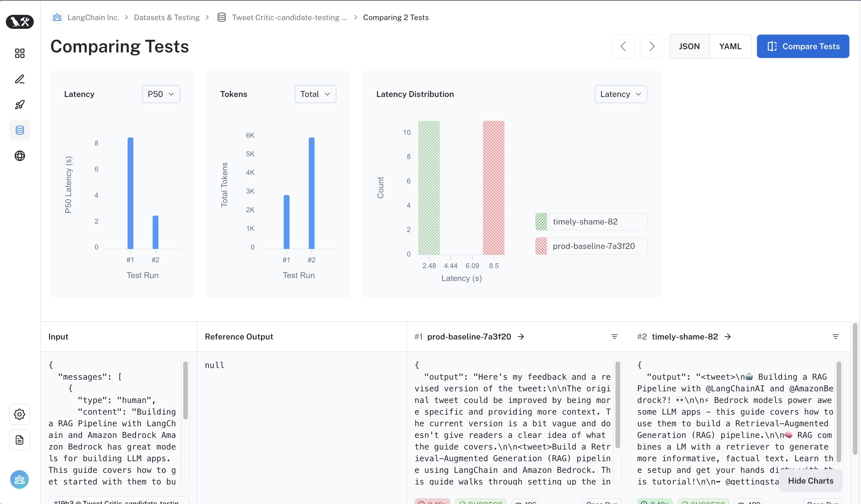861x504 pixels.
Task: Click the Comparing 2 Tests breadcrumb
Action: coord(396,17)
